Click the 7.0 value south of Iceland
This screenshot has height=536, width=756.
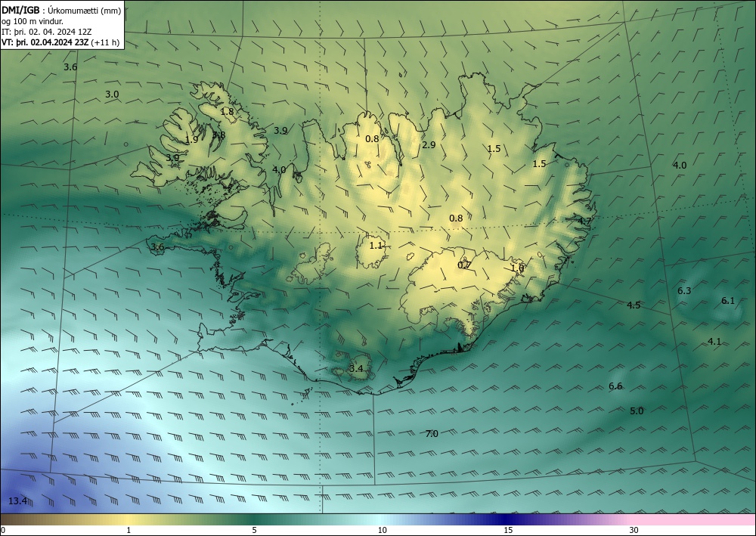432,434
